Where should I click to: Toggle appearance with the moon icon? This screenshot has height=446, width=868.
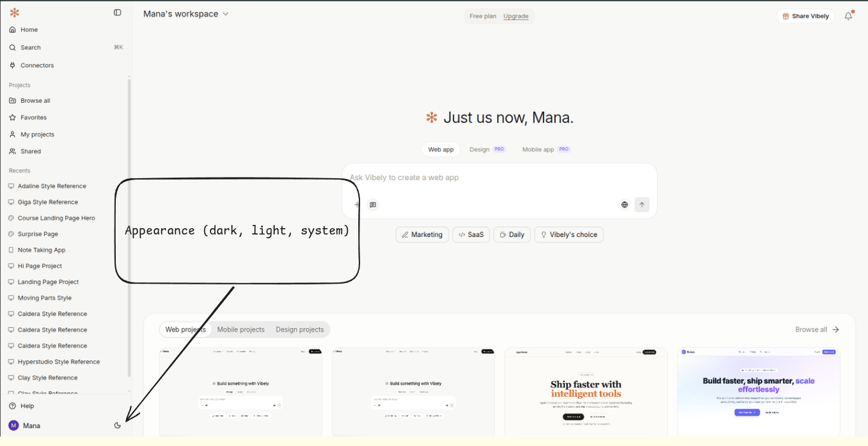click(118, 426)
